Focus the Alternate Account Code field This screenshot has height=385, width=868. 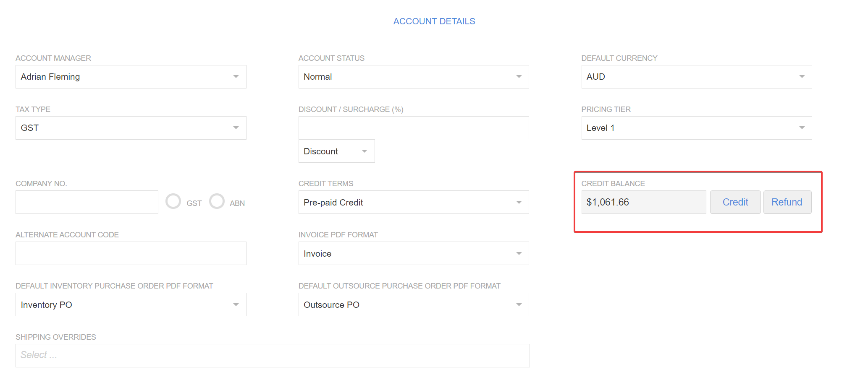[x=131, y=253]
